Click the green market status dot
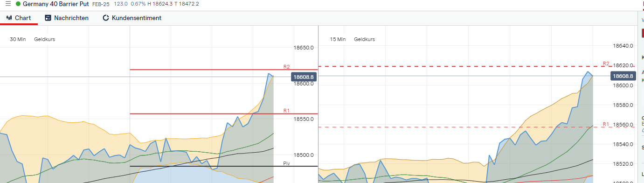The width and height of the screenshot is (644, 183). click(x=18, y=4)
